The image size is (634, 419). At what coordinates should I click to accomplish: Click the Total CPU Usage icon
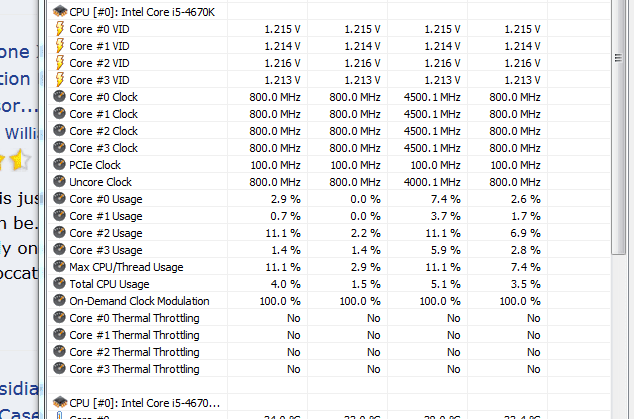pyautogui.click(x=58, y=284)
